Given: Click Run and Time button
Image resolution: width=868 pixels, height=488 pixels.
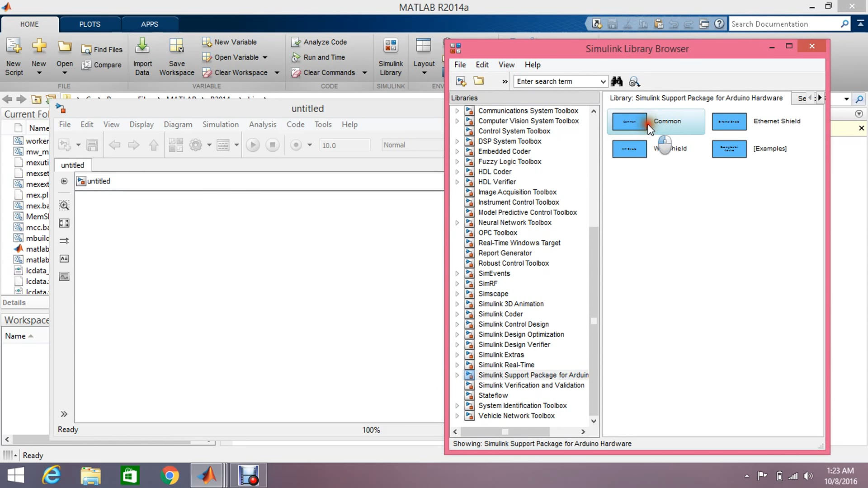Looking at the screenshot, I should [318, 57].
